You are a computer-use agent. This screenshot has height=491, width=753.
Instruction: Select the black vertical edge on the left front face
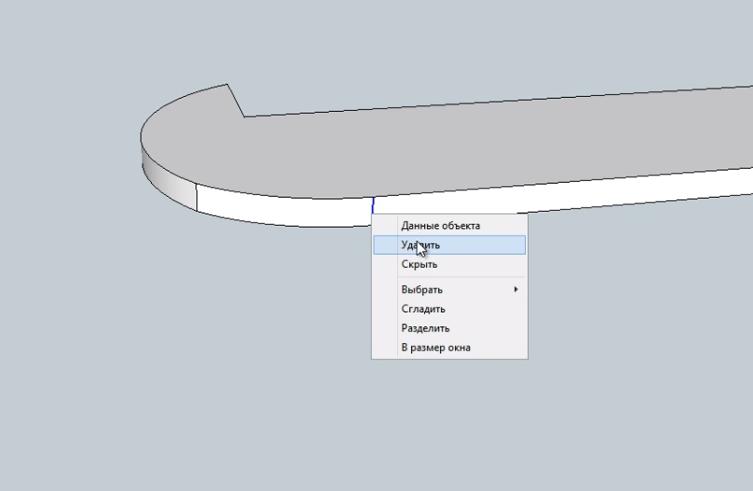point(196,198)
